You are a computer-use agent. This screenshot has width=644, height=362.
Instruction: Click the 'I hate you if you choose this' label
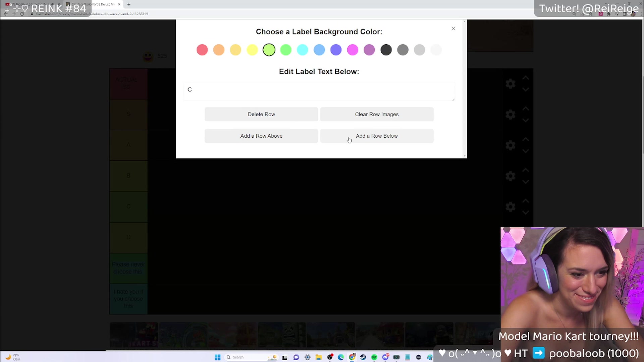tap(128, 299)
